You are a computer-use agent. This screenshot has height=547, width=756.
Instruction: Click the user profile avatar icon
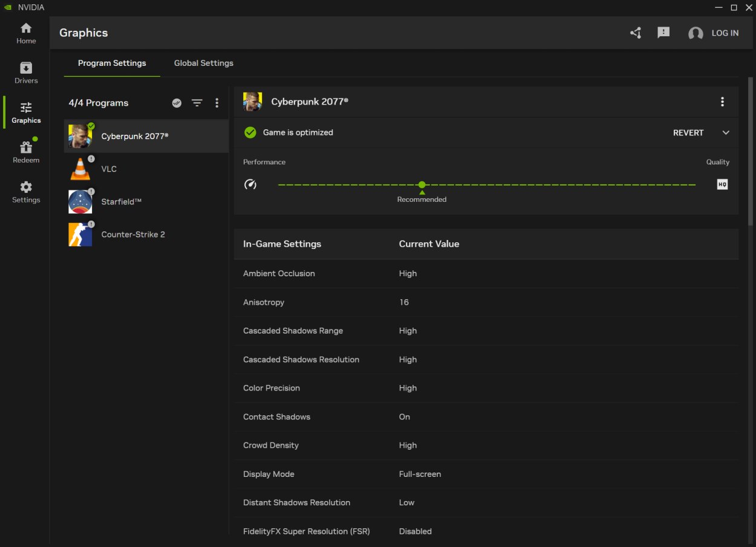coord(695,33)
